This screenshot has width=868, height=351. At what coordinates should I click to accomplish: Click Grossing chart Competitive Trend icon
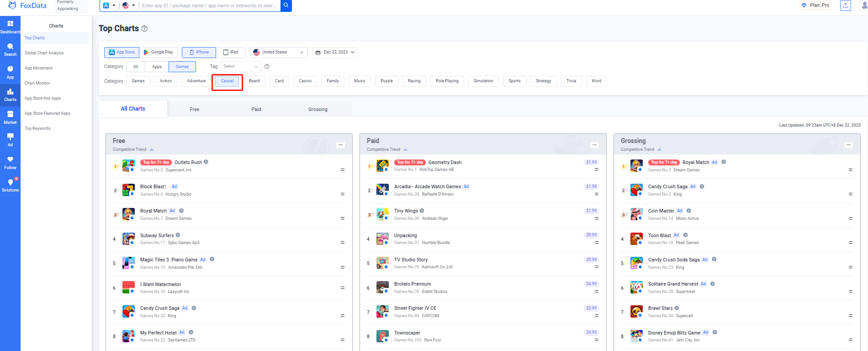pos(660,149)
